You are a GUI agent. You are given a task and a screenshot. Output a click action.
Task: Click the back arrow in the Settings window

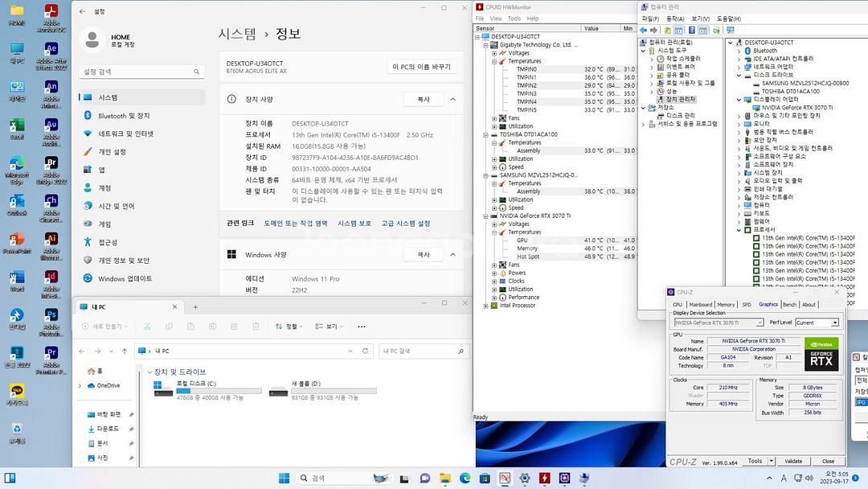82,11
